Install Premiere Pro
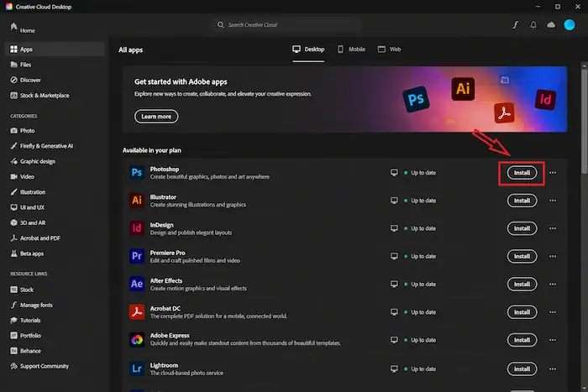588x392 pixels. 522,256
